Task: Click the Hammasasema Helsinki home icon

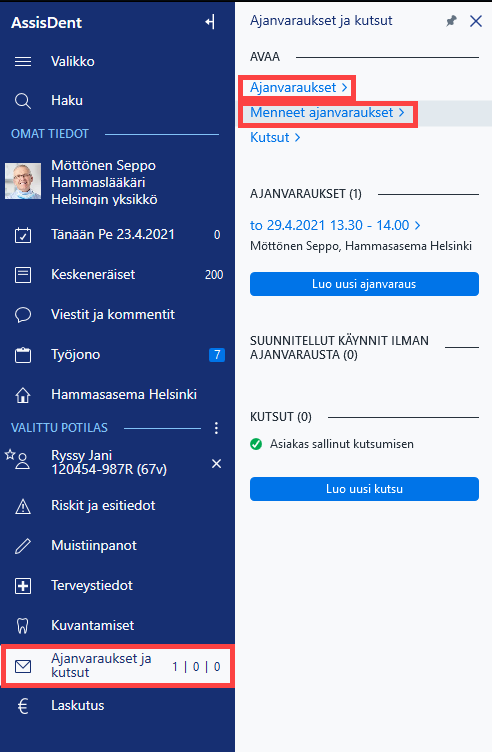Action: pos(23,395)
